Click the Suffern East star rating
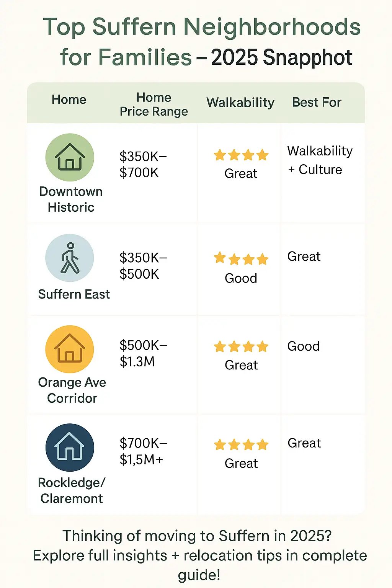392x588 pixels. point(241,259)
